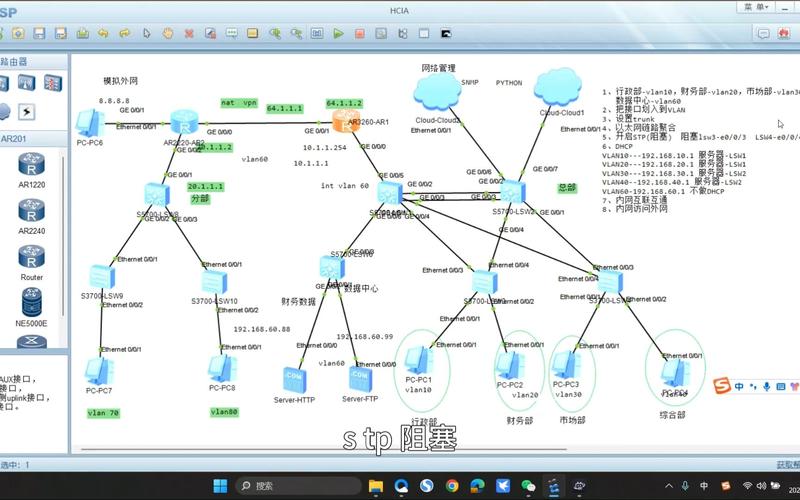Open WeChat from the taskbar
The width and height of the screenshot is (800, 500).
(528, 486)
